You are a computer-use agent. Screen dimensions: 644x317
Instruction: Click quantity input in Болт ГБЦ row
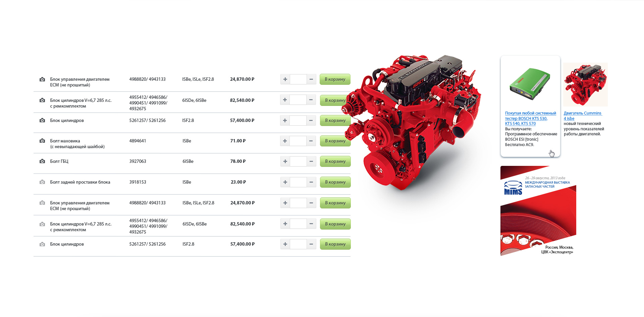coord(298,161)
